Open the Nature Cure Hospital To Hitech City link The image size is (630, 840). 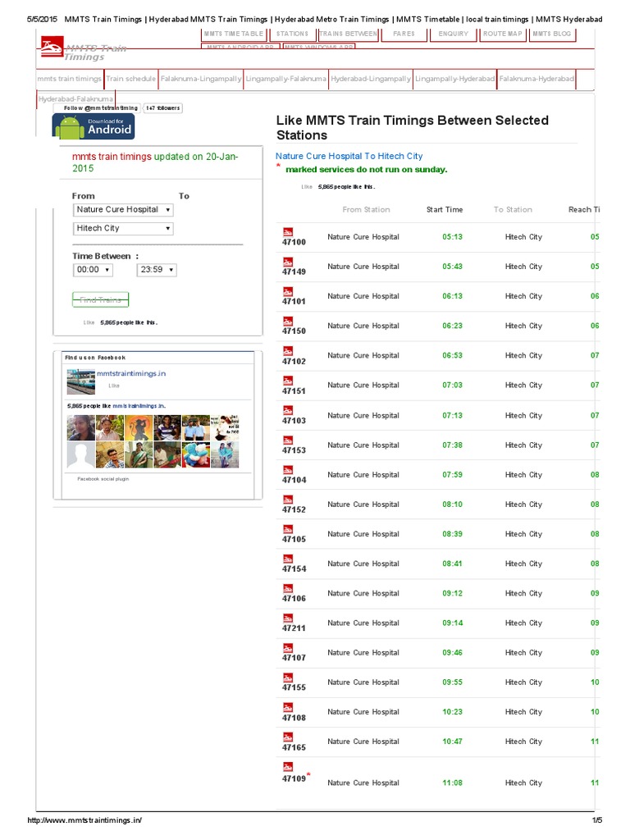click(x=349, y=157)
